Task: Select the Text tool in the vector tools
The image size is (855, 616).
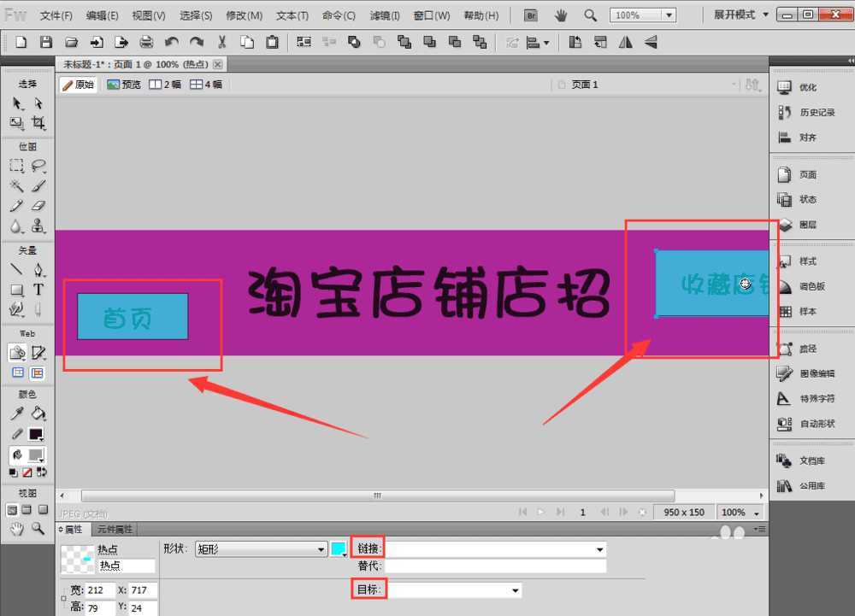Action: coord(38,290)
